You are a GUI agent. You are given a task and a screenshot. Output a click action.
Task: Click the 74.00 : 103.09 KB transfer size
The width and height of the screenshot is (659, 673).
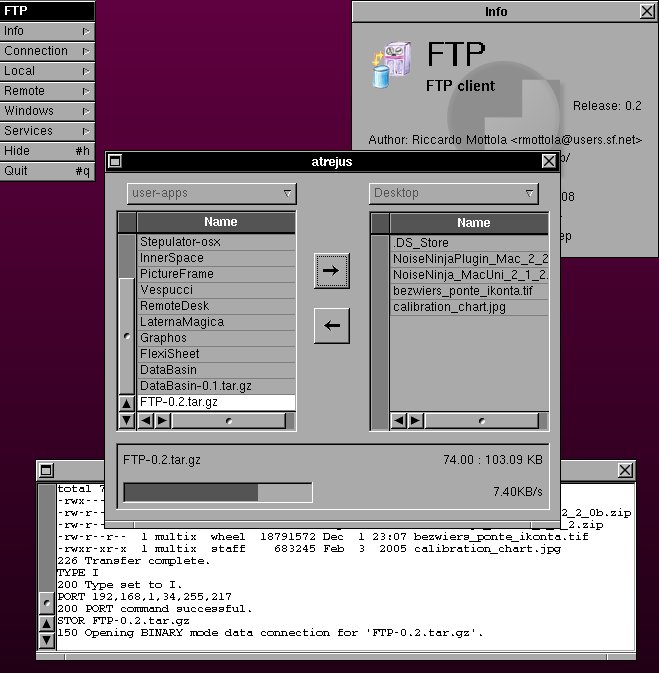click(493, 460)
